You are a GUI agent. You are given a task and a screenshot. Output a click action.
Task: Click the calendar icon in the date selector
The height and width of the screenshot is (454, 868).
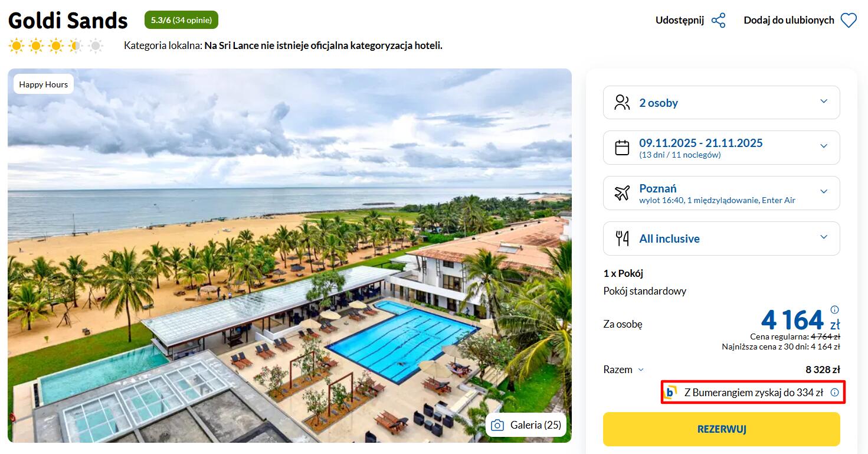(622, 148)
